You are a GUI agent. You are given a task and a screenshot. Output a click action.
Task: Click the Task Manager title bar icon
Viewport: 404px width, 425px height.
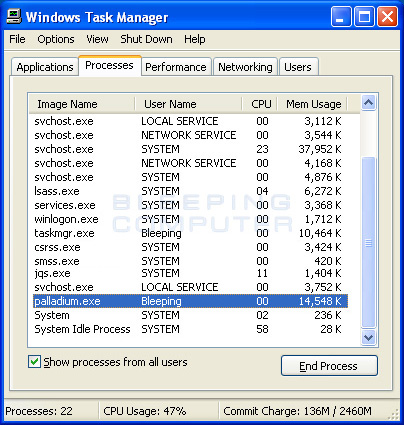[x=14, y=16]
